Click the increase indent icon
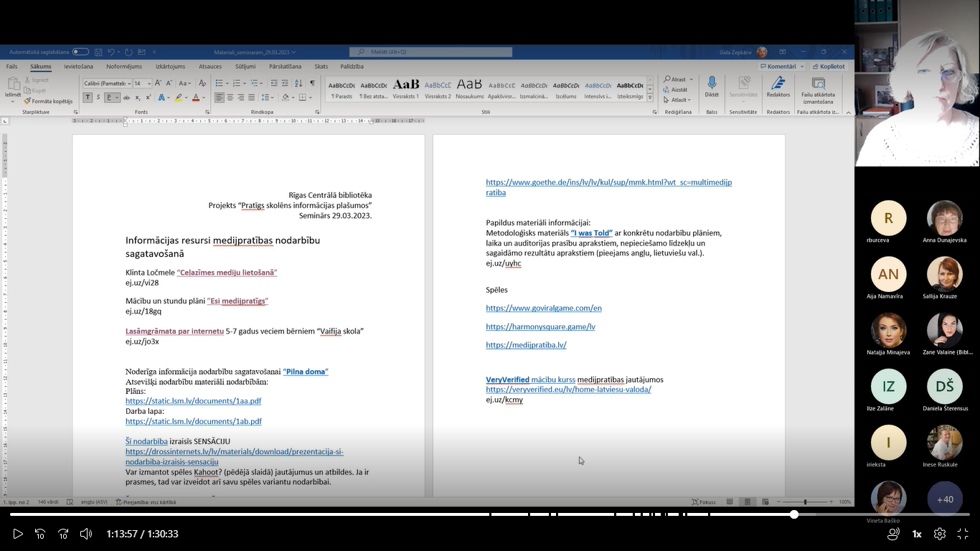Screen dimensions: 980x551 tap(285, 83)
